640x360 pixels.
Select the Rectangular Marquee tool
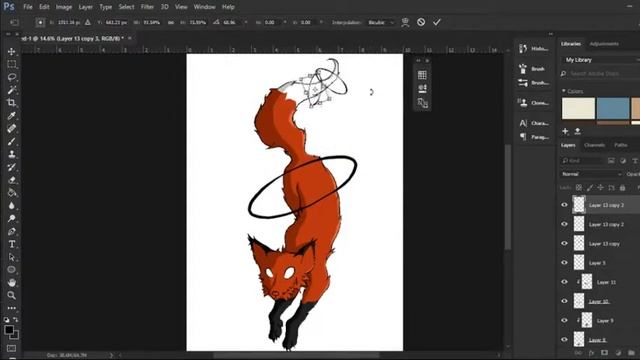[11, 64]
